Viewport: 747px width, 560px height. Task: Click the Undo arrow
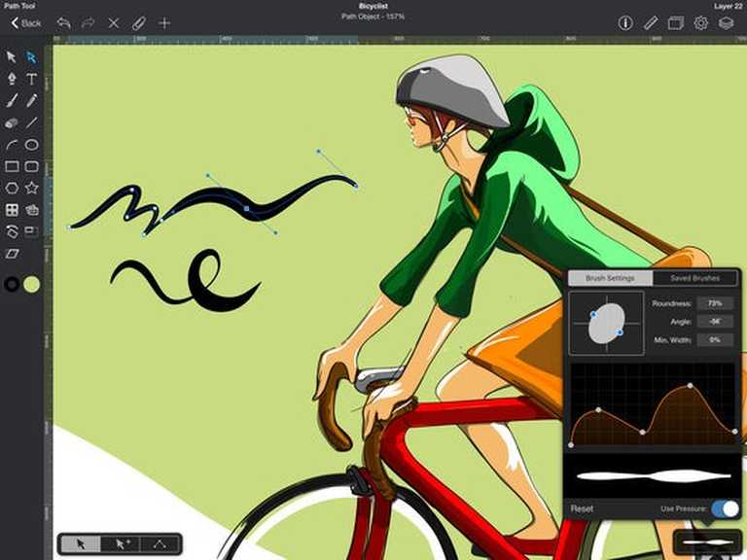pyautogui.click(x=63, y=23)
